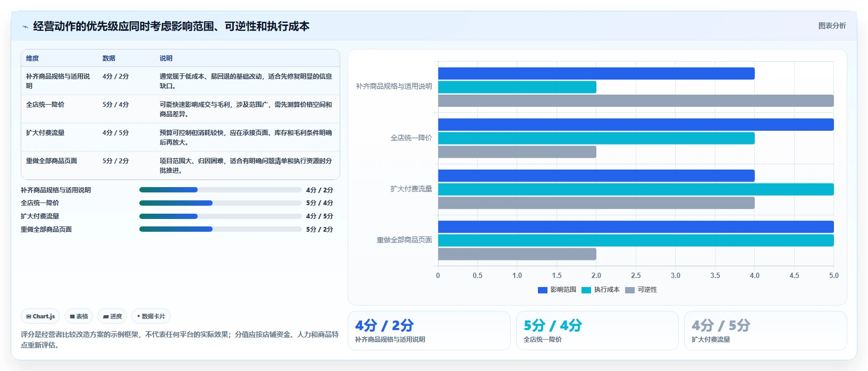Image resolution: width=868 pixels, height=371 pixels.
Task: Click the 影响范围 bar for 全店统一降价
Action: 636,124
